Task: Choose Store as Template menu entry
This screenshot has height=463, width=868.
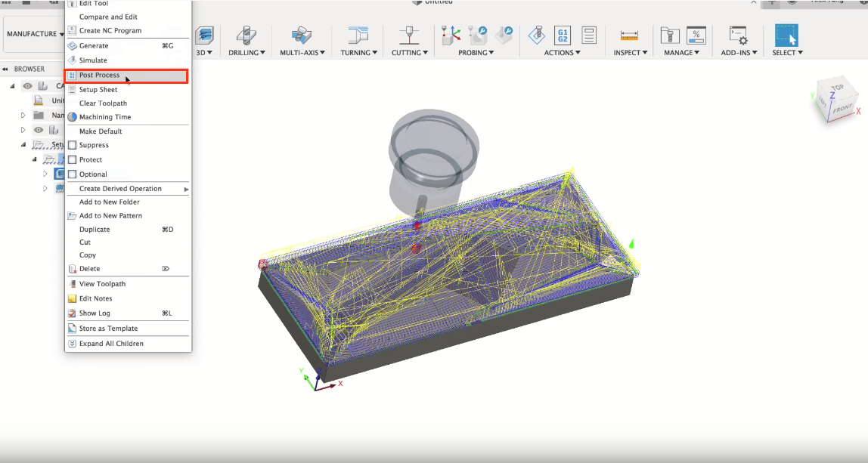Action: click(x=127, y=329)
